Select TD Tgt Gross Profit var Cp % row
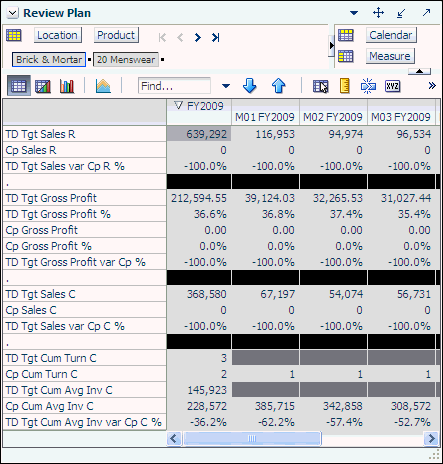Screen dimensions: 443x464 pyautogui.click(x=84, y=262)
